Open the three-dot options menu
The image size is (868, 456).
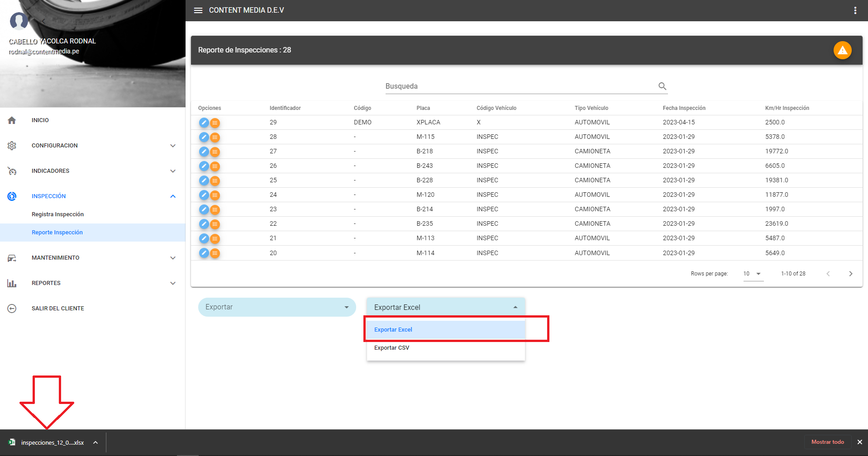(855, 10)
